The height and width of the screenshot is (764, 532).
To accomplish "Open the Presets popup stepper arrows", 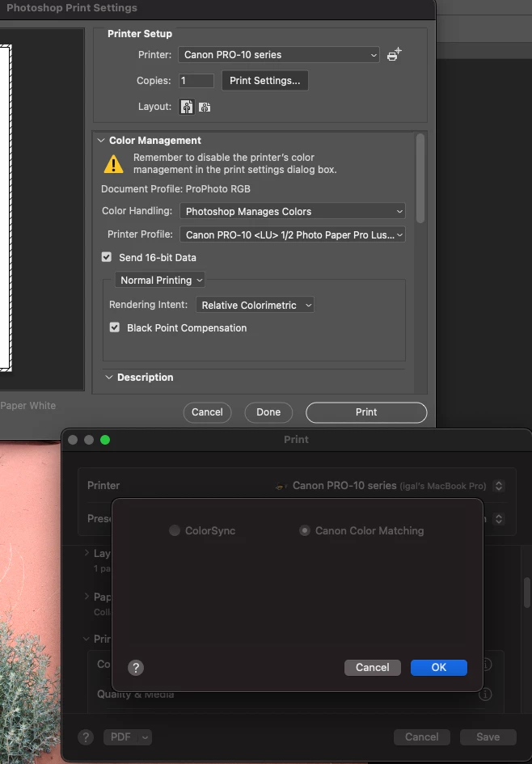I will [498, 519].
